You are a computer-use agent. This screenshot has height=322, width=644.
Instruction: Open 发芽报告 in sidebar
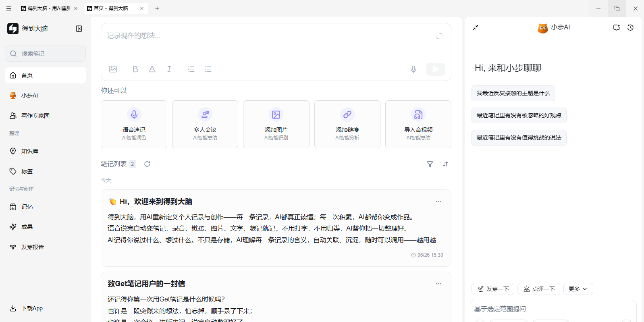click(45, 247)
